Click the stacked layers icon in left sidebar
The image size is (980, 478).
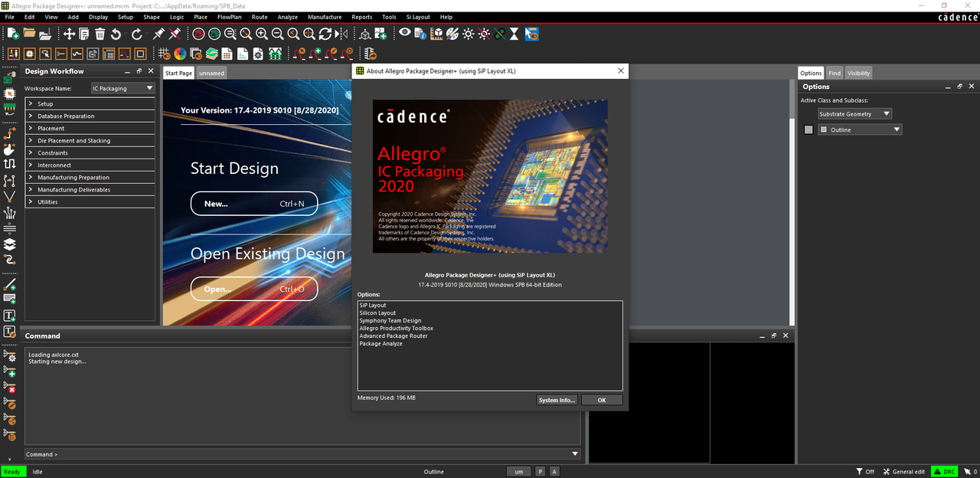tap(10, 244)
